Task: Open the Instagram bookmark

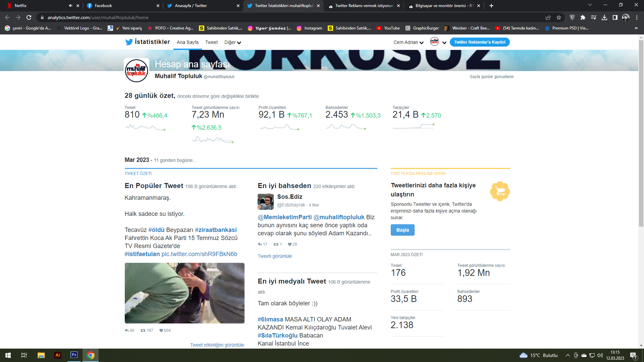Action: pyautogui.click(x=310, y=28)
